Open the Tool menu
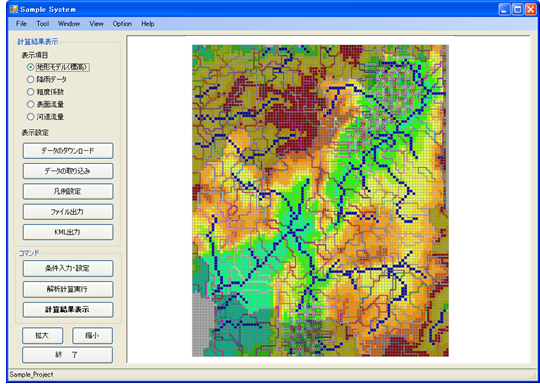The height and width of the screenshot is (384, 540). (x=43, y=24)
